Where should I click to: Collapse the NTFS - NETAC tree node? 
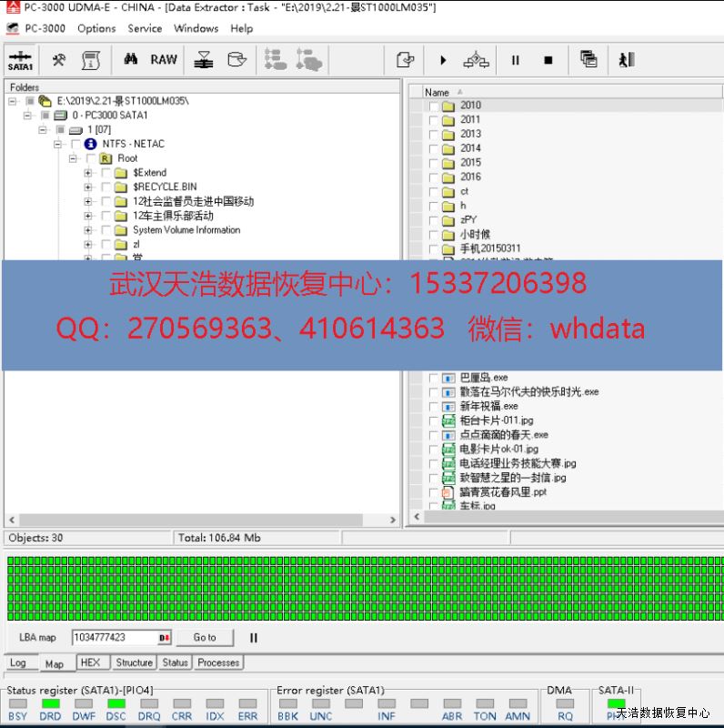(58, 144)
